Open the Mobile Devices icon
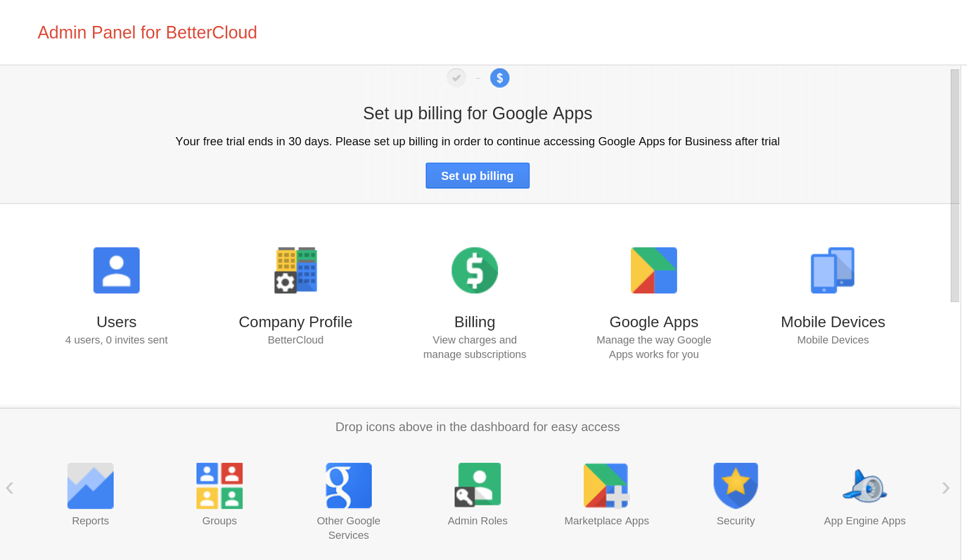 833,271
